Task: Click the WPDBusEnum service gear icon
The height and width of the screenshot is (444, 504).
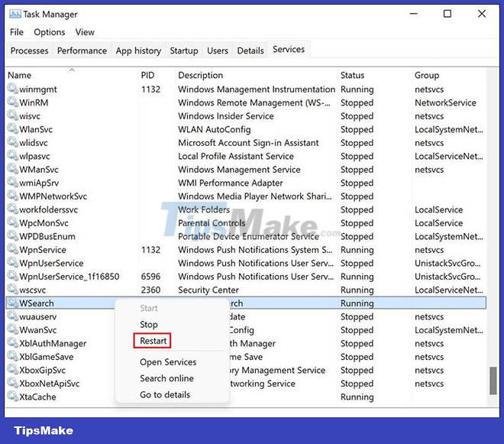Action: [13, 236]
